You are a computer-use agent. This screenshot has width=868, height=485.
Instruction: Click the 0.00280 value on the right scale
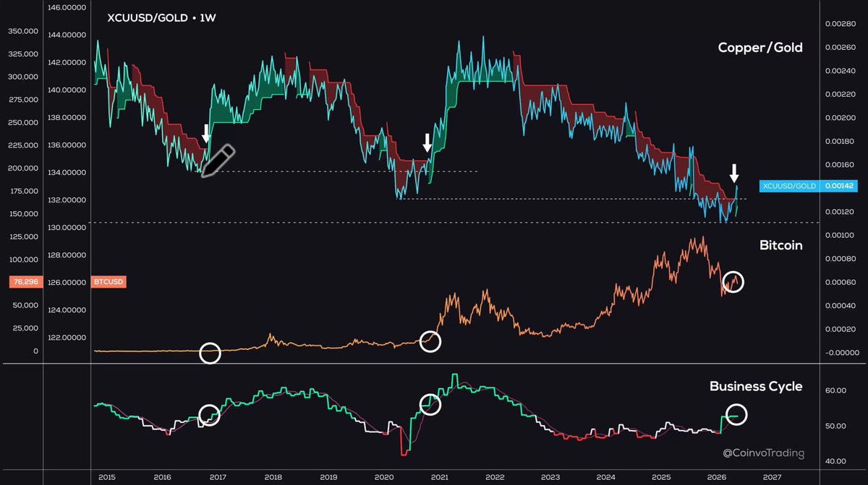(841, 24)
